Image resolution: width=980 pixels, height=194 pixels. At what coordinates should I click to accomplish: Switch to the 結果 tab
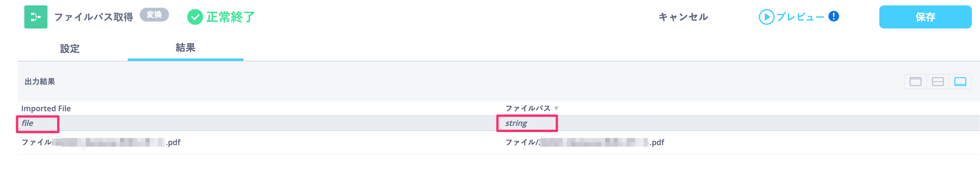(186, 48)
